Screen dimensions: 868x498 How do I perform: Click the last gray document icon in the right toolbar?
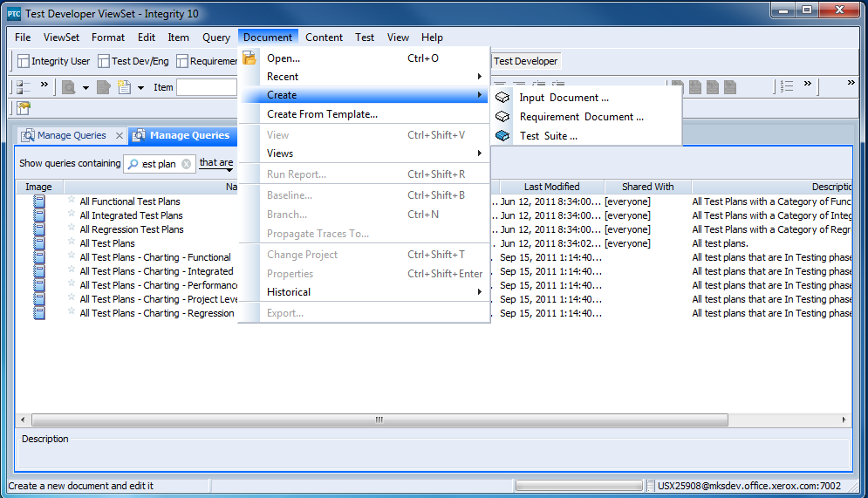730,87
